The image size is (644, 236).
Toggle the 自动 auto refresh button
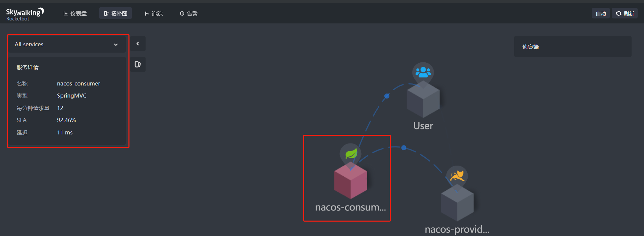[601, 13]
